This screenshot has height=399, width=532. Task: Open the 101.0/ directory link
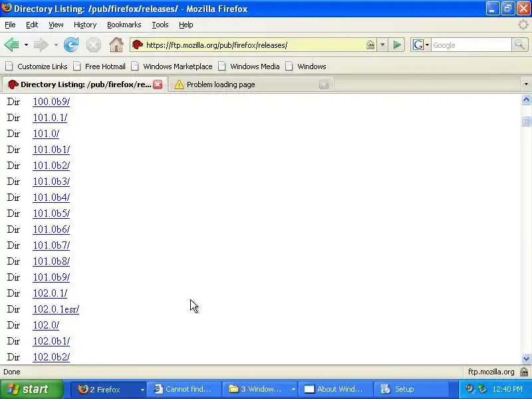[x=46, y=134]
